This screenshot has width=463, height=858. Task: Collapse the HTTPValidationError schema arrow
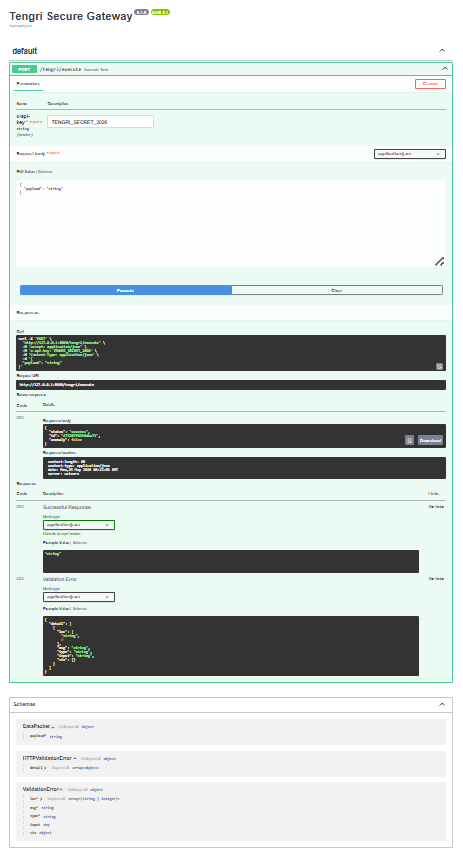click(x=75, y=758)
